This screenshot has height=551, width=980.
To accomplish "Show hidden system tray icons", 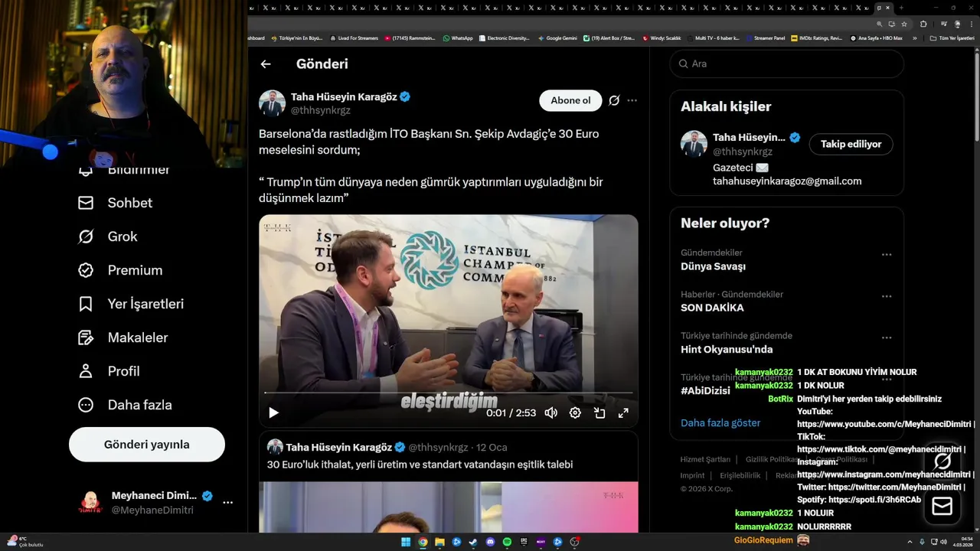I will click(x=910, y=542).
